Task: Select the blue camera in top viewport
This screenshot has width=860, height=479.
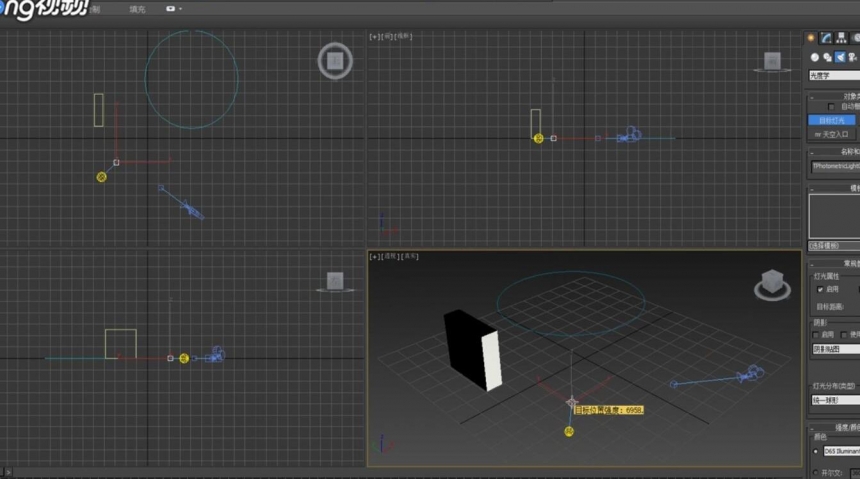Action: (x=191, y=209)
